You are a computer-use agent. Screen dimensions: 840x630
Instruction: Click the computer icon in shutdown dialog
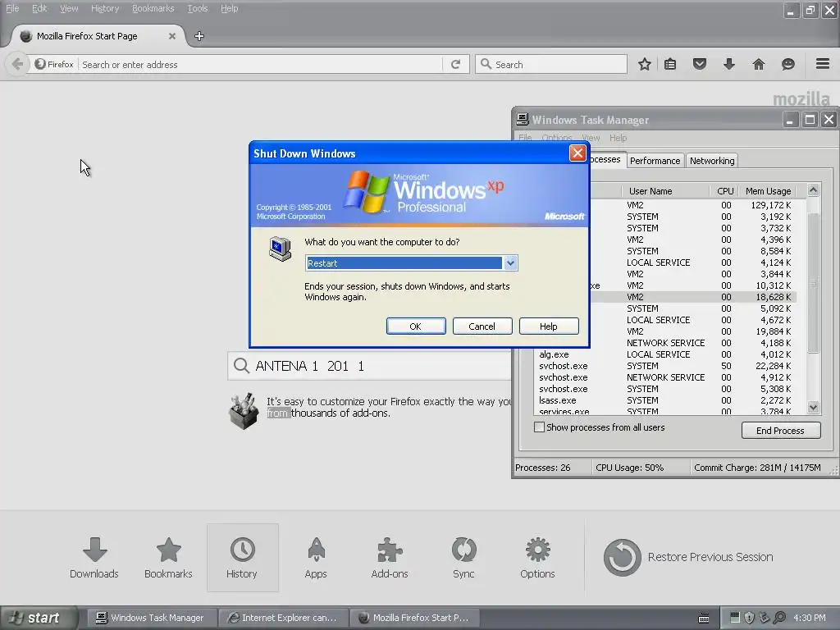(x=280, y=249)
